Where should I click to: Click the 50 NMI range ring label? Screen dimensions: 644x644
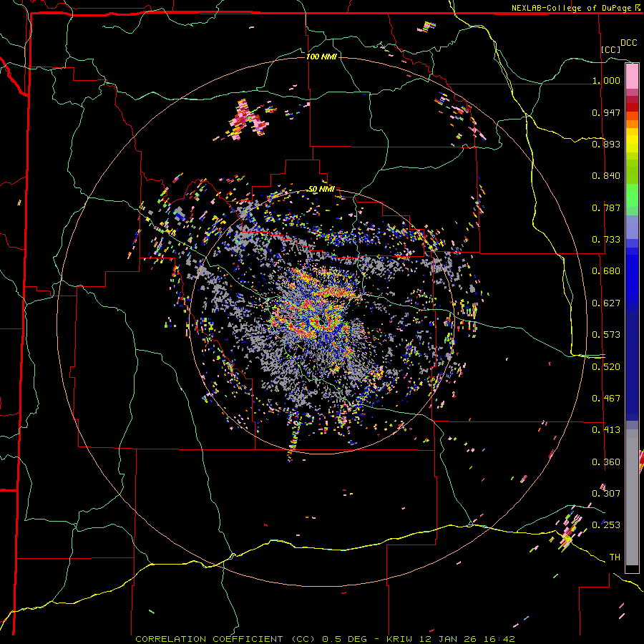tap(321, 189)
